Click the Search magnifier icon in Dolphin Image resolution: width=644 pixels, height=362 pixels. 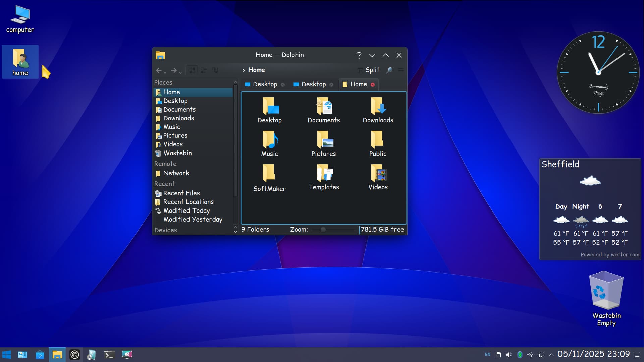(x=389, y=70)
